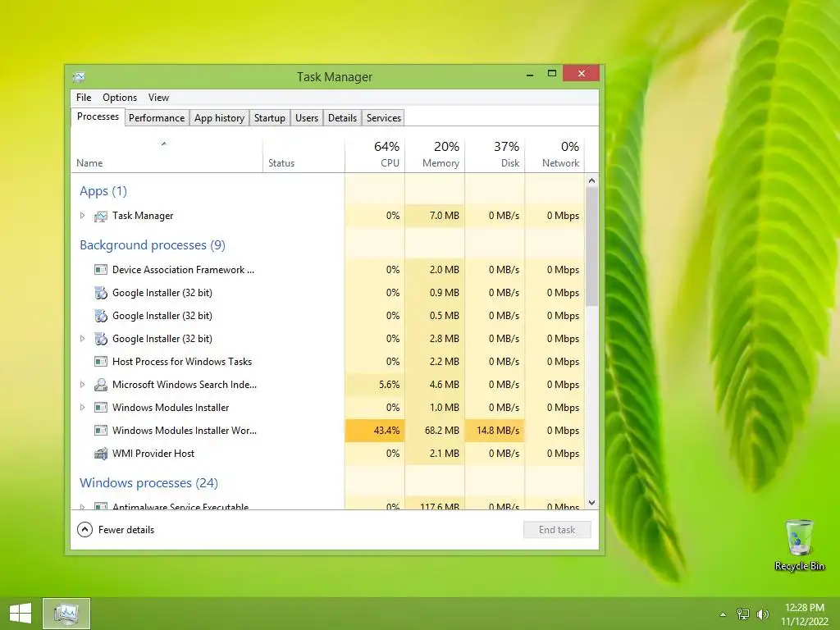840x630 pixels.
Task: Click the 5.6% CPU cell
Action: [x=375, y=385]
